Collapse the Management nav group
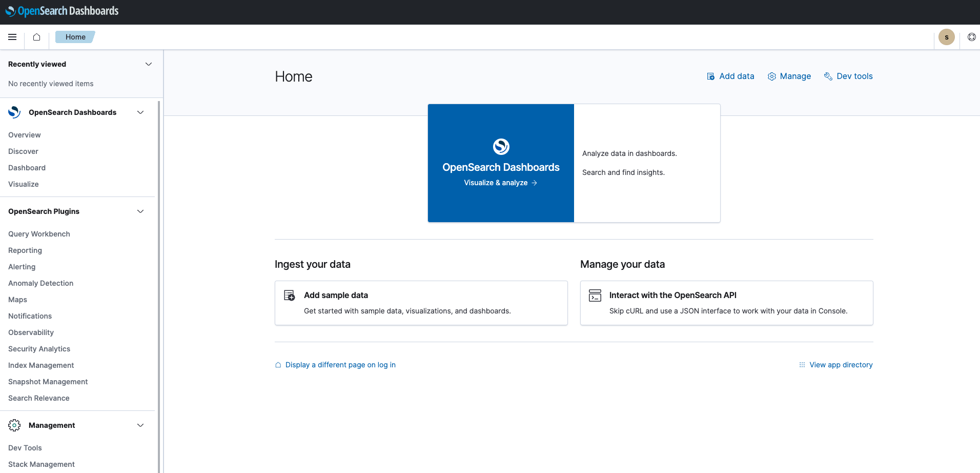980x473 pixels. point(140,425)
